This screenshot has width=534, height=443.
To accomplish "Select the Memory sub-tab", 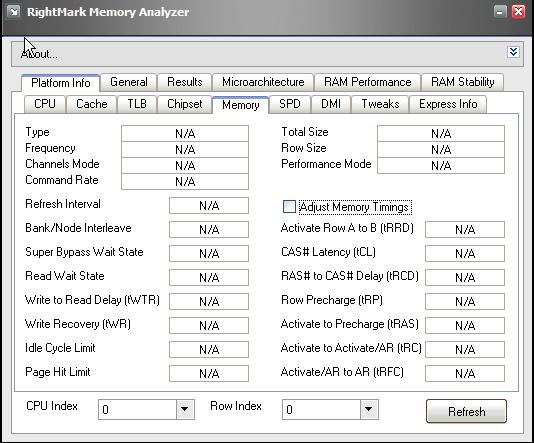I will 240,105.
